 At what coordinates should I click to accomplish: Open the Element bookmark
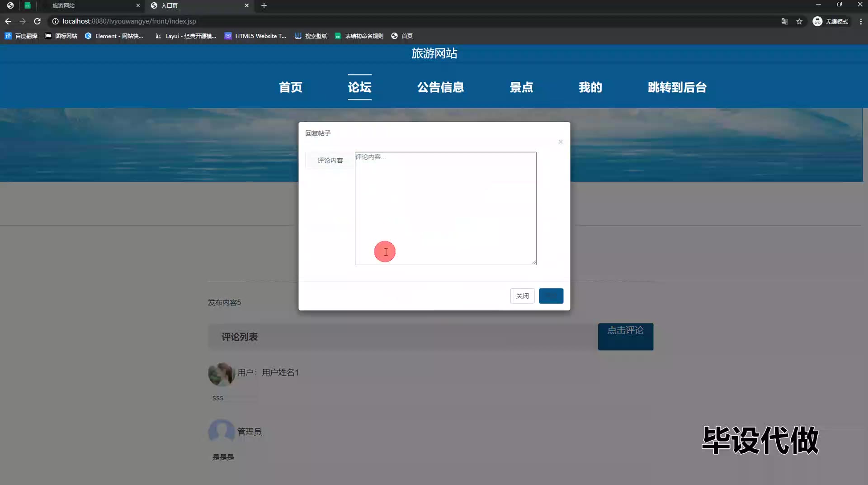[114, 36]
